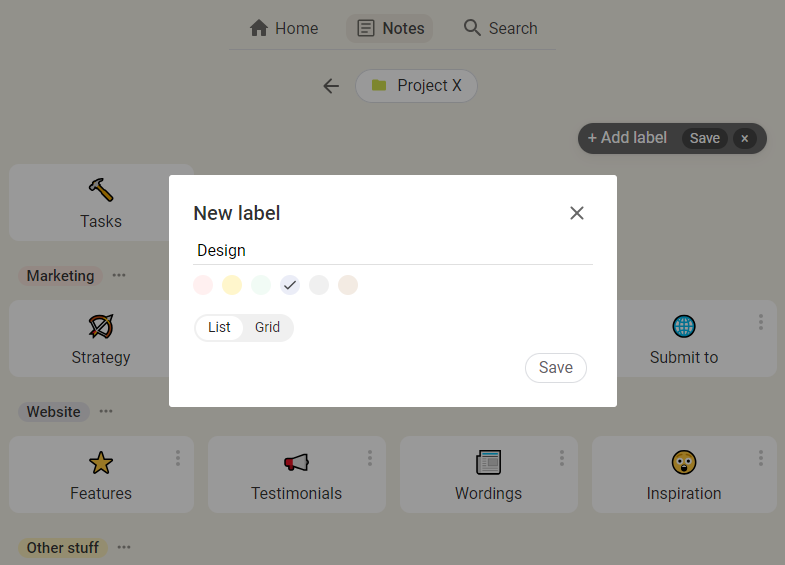Open the Strategy bow-and-arrow icon

pos(101,326)
